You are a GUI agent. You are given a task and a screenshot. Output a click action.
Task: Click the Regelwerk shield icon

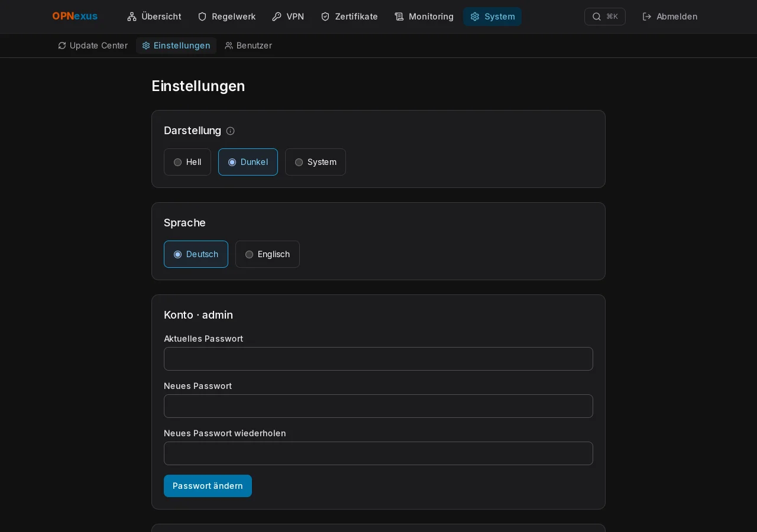coord(202,17)
